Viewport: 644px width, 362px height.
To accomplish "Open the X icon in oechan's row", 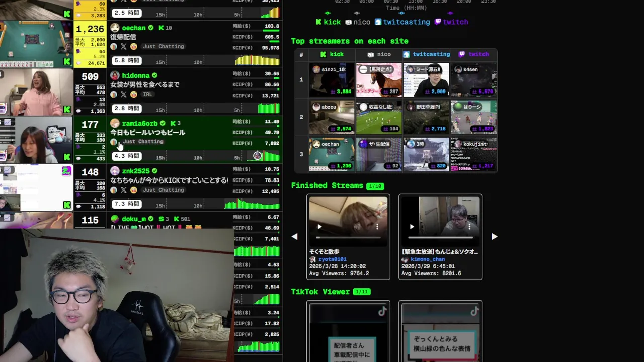I will click(124, 46).
